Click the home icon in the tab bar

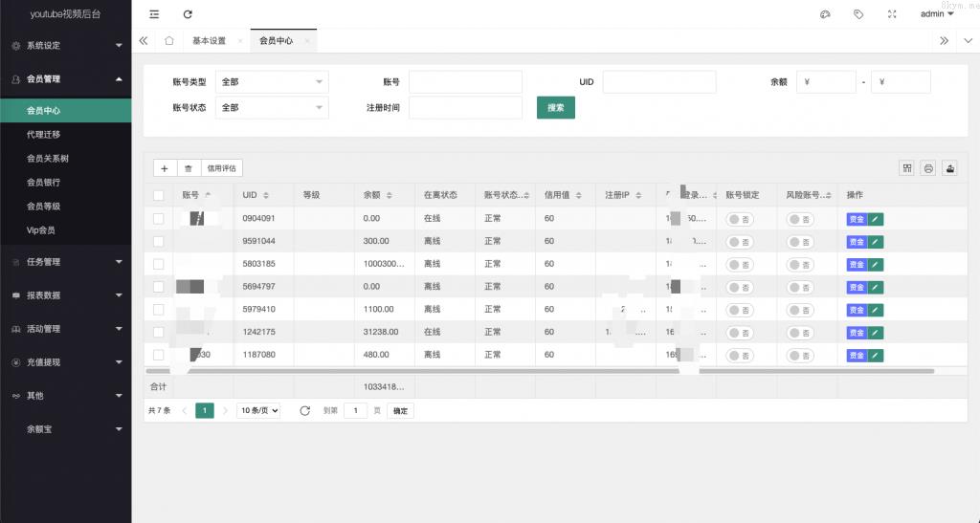[169, 41]
